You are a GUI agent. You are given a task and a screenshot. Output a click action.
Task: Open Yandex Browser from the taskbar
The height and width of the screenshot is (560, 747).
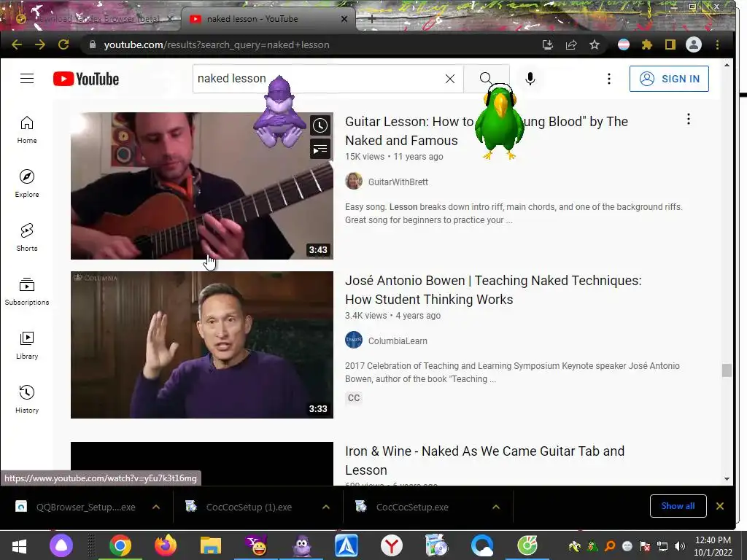click(x=392, y=545)
